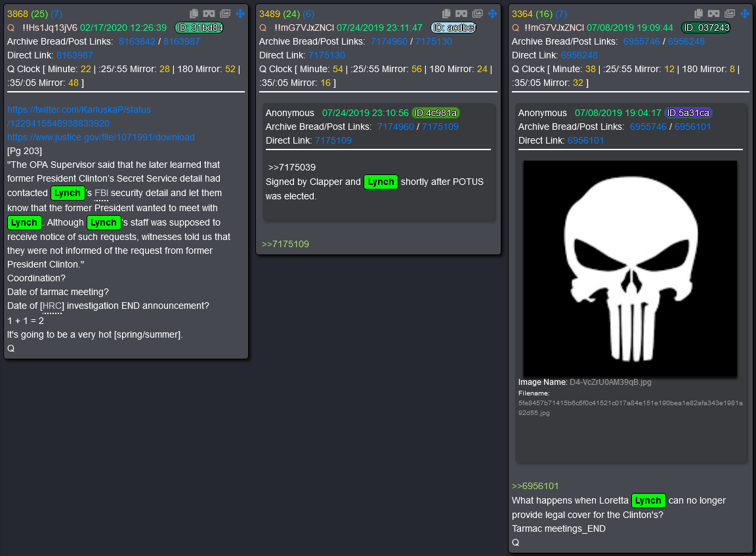
Task: Open archive post link 6956248
Action: (x=686, y=41)
